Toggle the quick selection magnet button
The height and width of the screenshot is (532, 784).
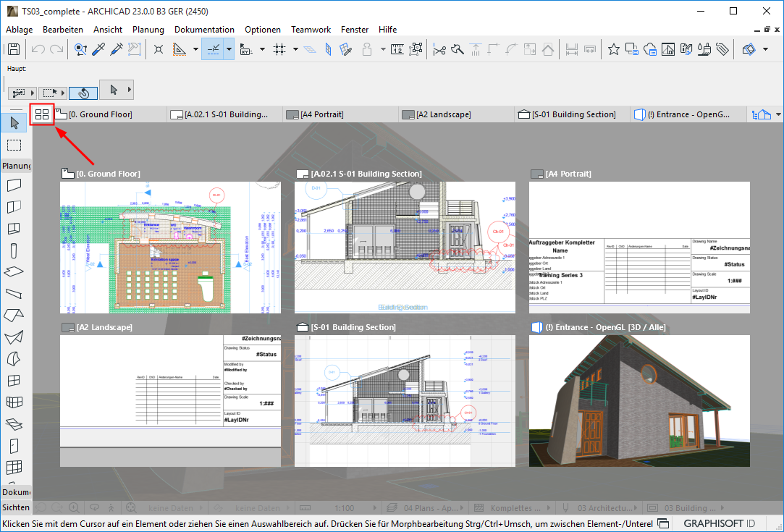83,93
